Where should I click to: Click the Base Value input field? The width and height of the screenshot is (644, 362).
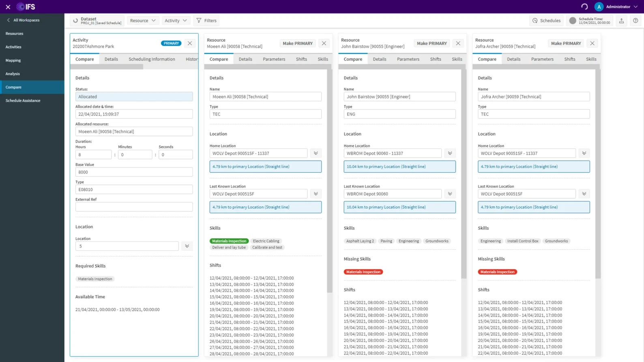coord(134,172)
